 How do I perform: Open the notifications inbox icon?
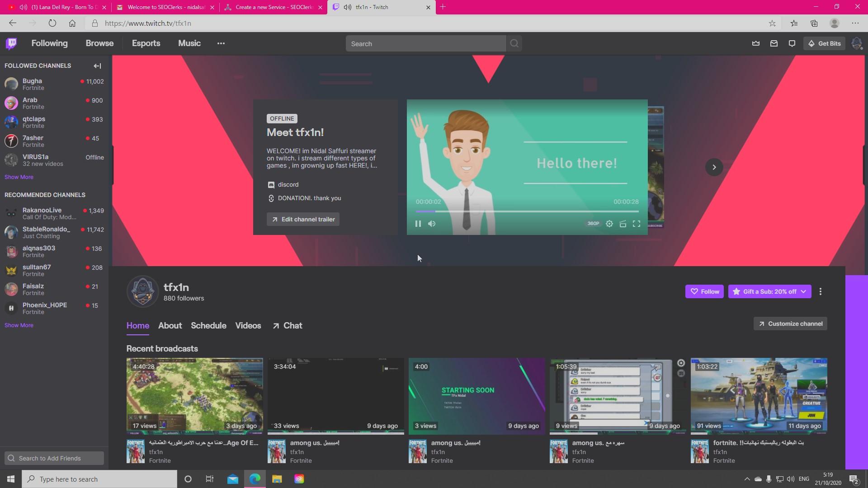point(774,43)
